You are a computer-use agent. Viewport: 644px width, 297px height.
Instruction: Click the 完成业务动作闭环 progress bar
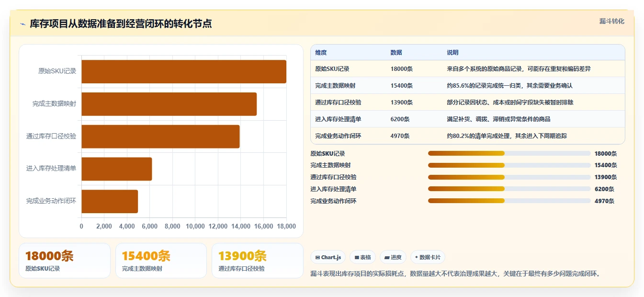click(509, 201)
